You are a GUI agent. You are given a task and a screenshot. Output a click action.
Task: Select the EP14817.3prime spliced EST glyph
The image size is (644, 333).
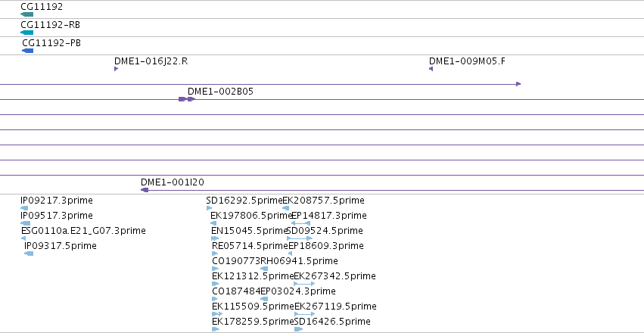tap(300, 223)
